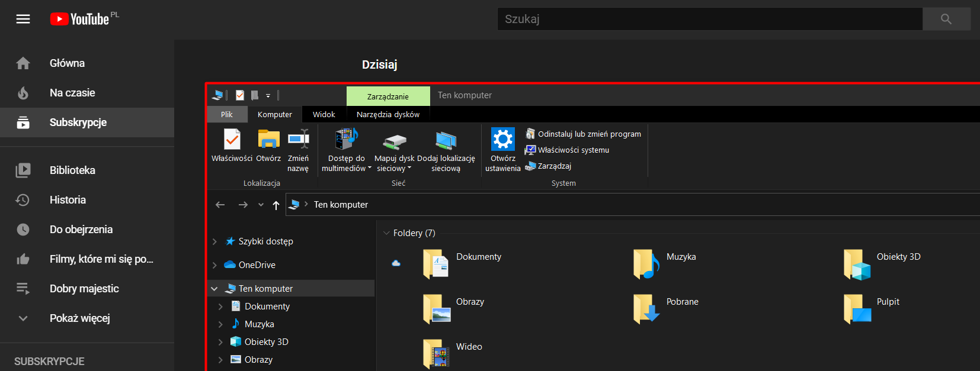Click Odinstaluj lub zmień program
The image size is (980, 371).
click(x=583, y=134)
